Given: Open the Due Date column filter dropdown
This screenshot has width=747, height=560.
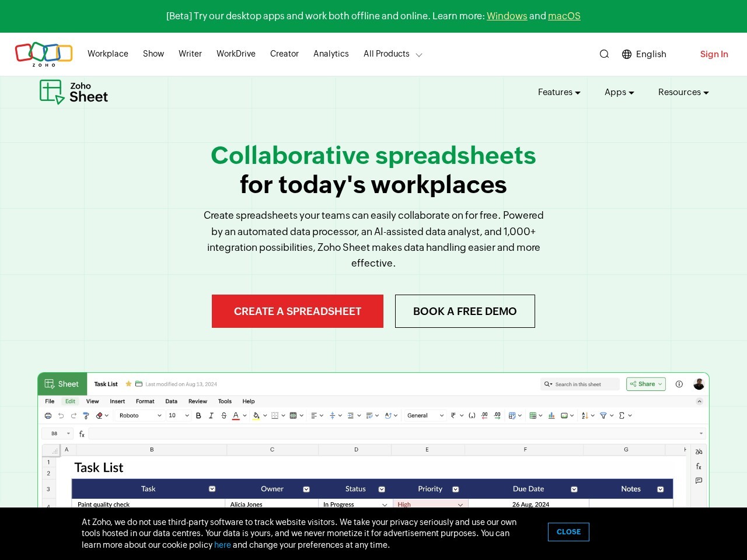Looking at the screenshot, I should (574, 489).
